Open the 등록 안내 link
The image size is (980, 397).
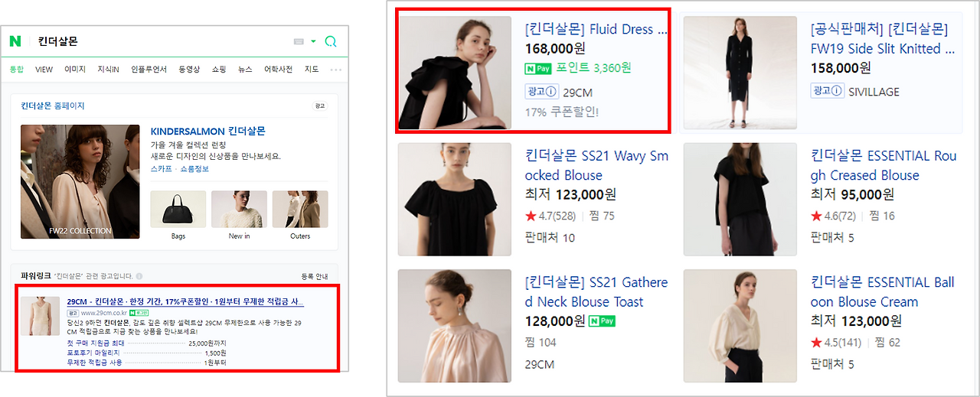coord(315,276)
